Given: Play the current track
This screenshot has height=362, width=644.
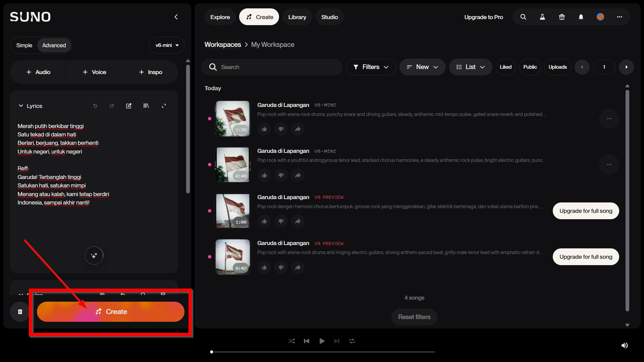Looking at the screenshot, I should (x=322, y=341).
